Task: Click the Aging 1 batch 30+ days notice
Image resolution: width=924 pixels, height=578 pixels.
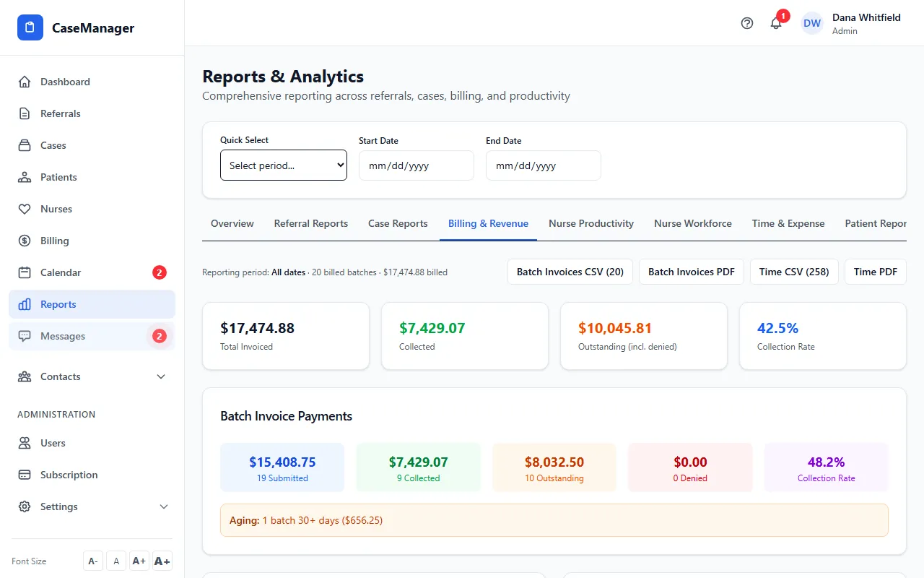Action: click(554, 520)
